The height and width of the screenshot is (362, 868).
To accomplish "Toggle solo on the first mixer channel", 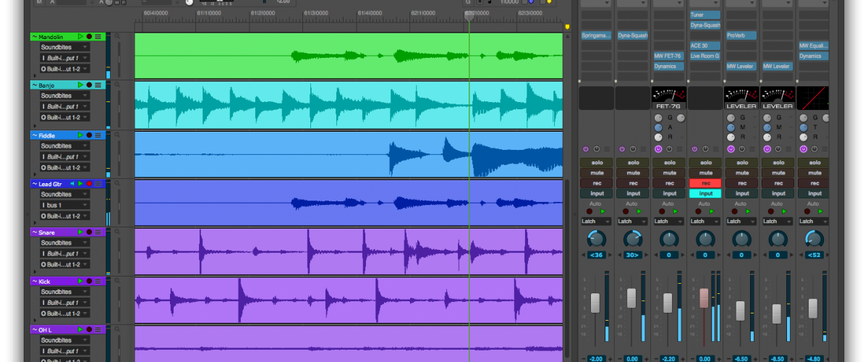I will (597, 163).
